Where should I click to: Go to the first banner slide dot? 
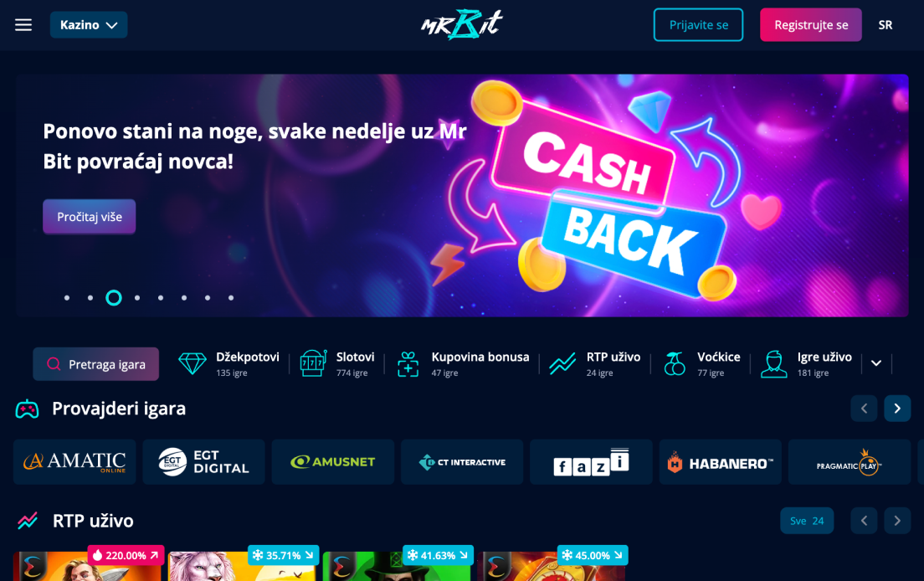pos(67,297)
